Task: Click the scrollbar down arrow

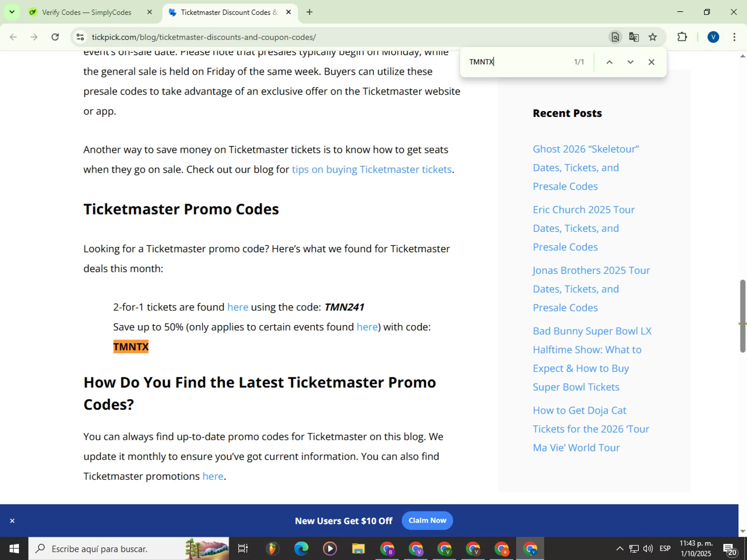Action: click(x=743, y=532)
